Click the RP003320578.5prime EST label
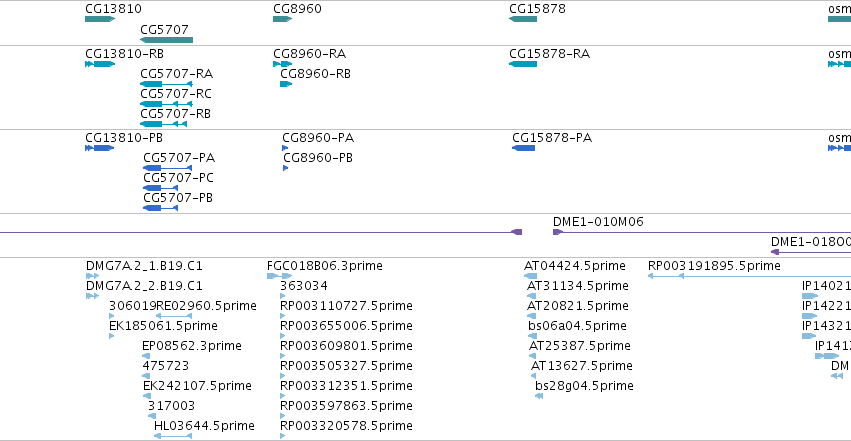Screen dimensions: 851x441 346,426
